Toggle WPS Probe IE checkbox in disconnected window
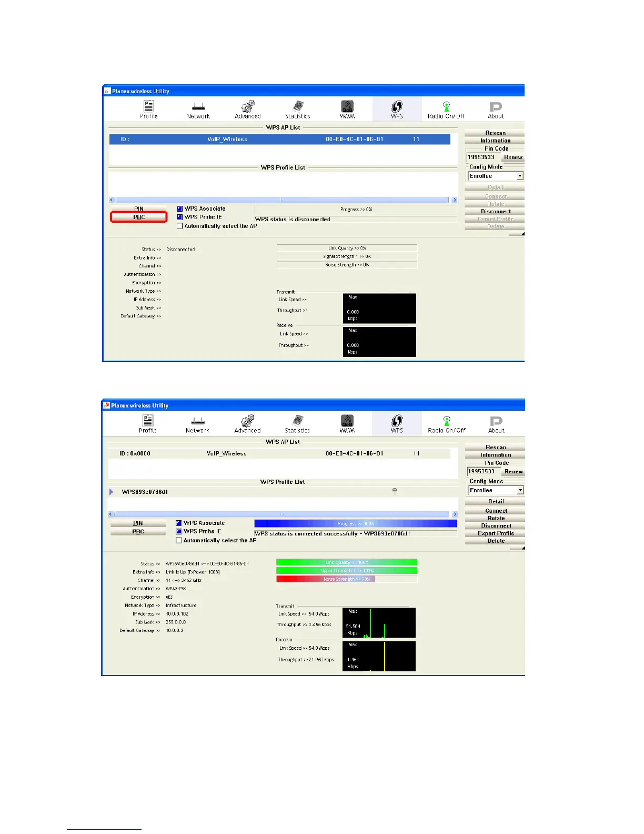The image size is (644, 834). tap(179, 217)
